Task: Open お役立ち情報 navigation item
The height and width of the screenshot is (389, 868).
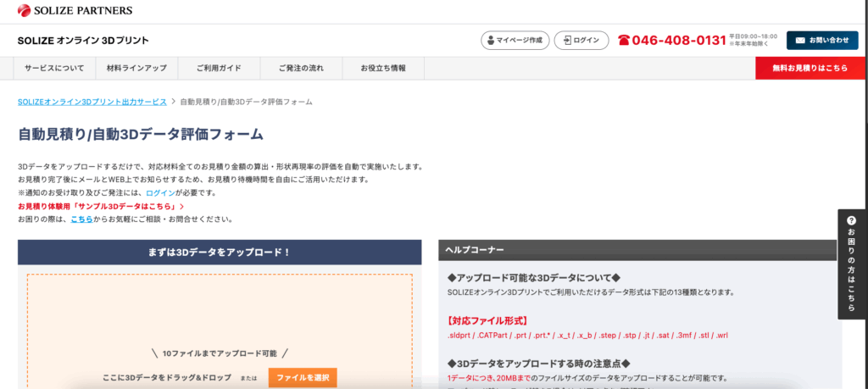Action: [383, 68]
